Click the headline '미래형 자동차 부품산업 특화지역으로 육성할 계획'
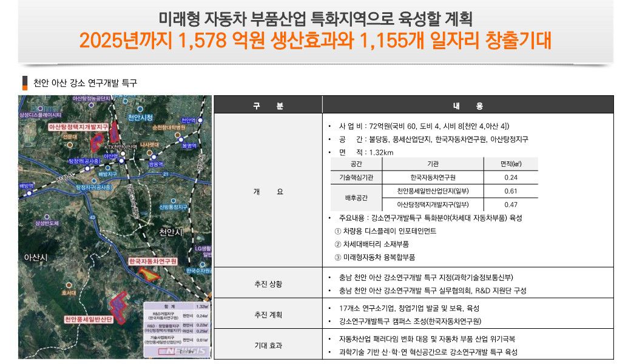This screenshot has height=364, width=631. tap(315, 19)
